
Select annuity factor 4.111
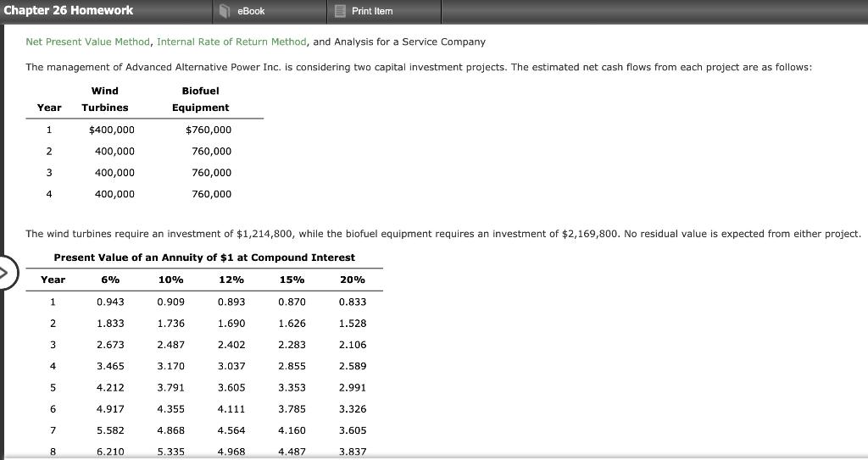[231, 410]
